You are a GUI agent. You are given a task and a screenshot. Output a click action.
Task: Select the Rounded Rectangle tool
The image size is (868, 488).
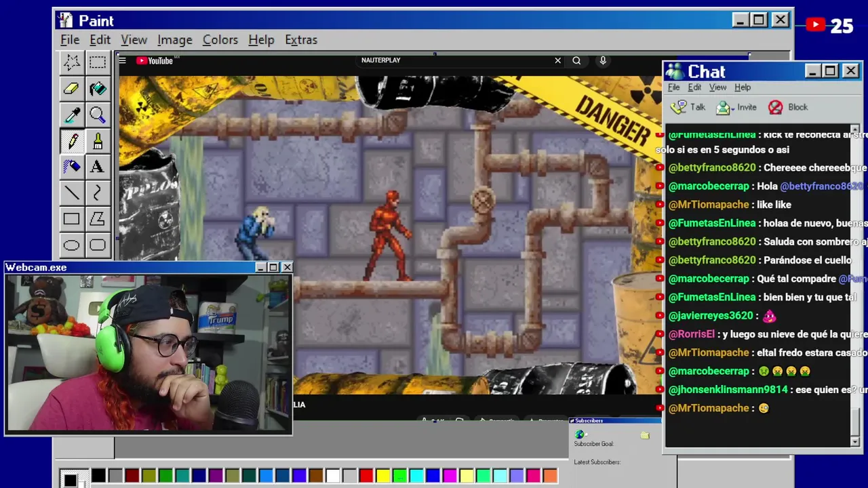coord(98,245)
